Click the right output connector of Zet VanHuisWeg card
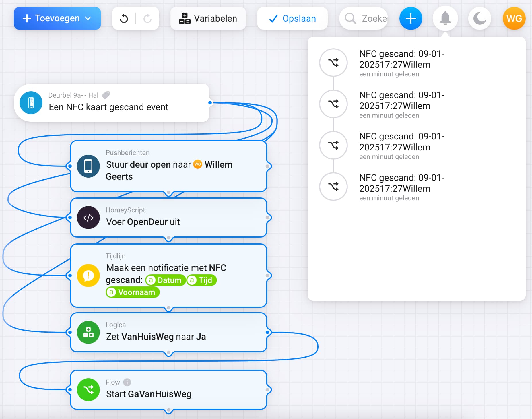The image size is (532, 419). pos(267,332)
